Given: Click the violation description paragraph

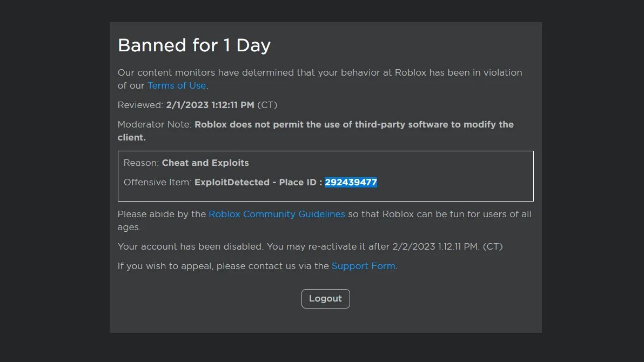Looking at the screenshot, I should (x=320, y=72).
